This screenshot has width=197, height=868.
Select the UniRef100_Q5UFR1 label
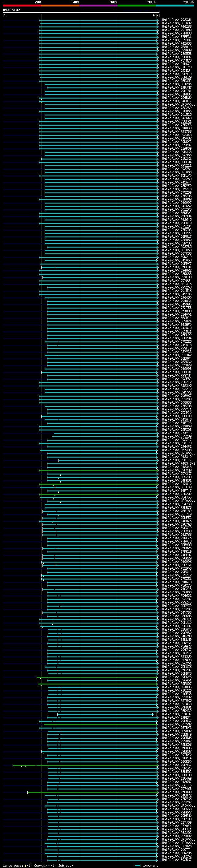tap(176, 122)
